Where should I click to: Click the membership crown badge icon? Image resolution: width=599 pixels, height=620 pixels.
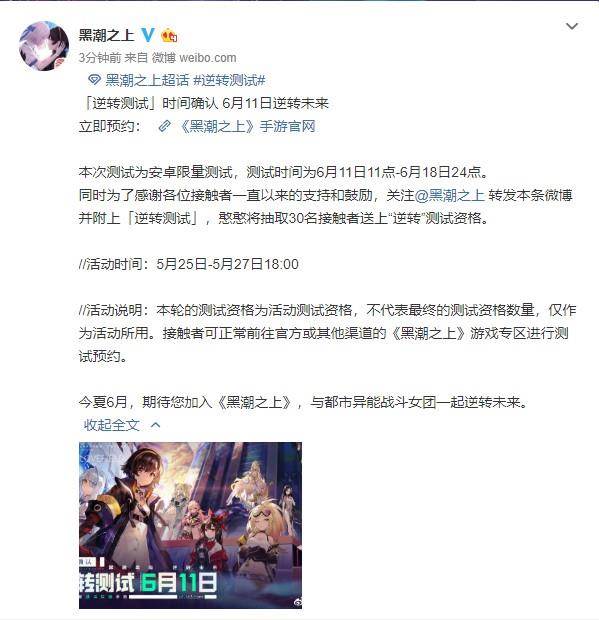(x=169, y=36)
